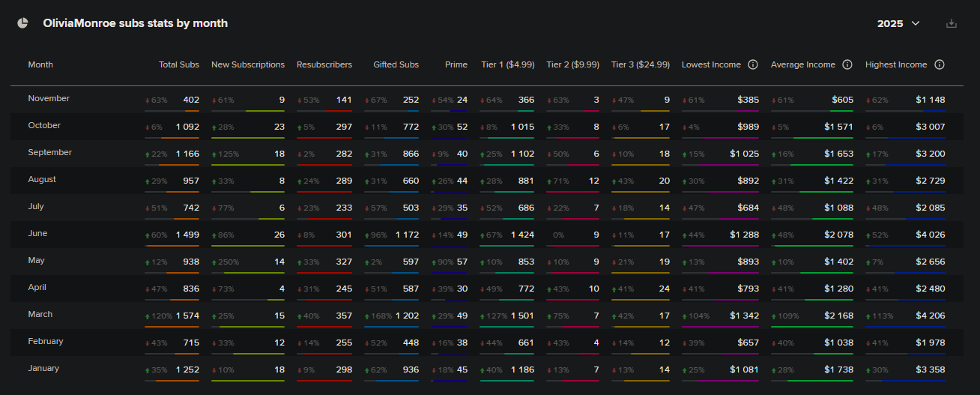Viewport: 980px width, 395px height.
Task: Click May new subscriptions 250% change
Action: 226,262
